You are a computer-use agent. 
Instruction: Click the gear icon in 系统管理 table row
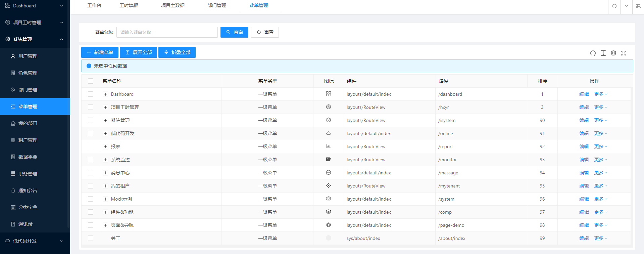(x=329, y=120)
